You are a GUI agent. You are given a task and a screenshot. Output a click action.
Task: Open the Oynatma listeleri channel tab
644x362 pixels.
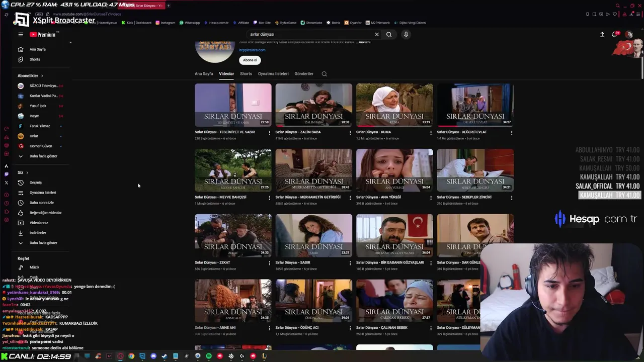(273, 74)
